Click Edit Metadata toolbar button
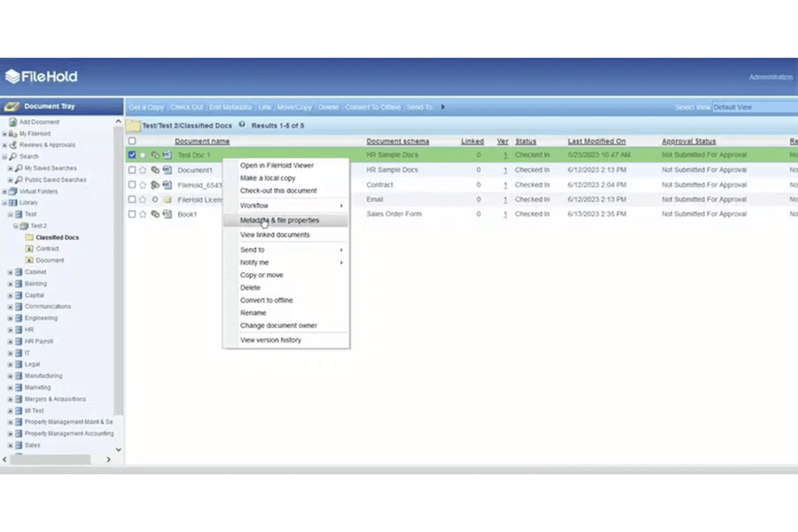The image size is (798, 532). [230, 107]
